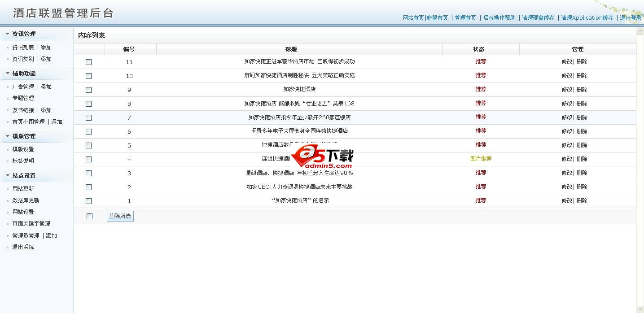Tick the checkbox for row 11
The image size is (644, 313).
tap(88, 62)
